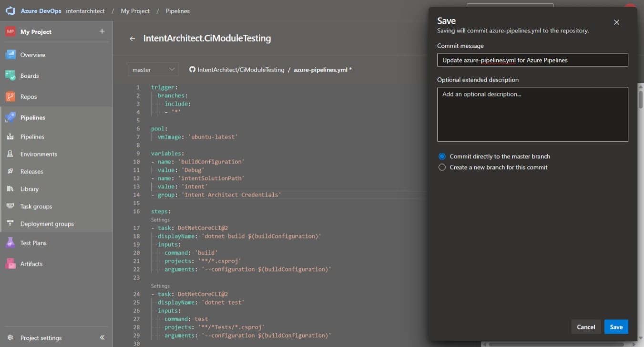
Task: Open Releases in Pipelines submenu
Action: pos(31,172)
